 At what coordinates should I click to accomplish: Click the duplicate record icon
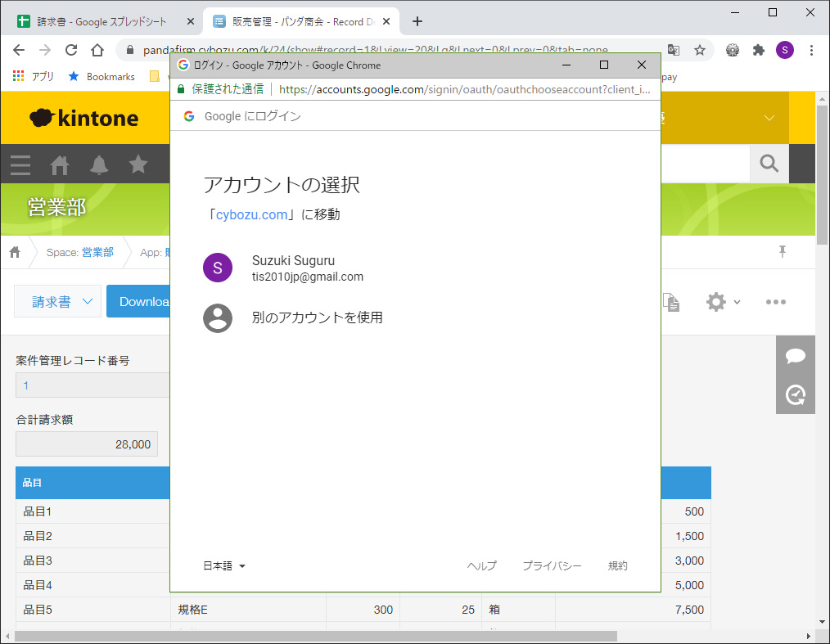671,302
